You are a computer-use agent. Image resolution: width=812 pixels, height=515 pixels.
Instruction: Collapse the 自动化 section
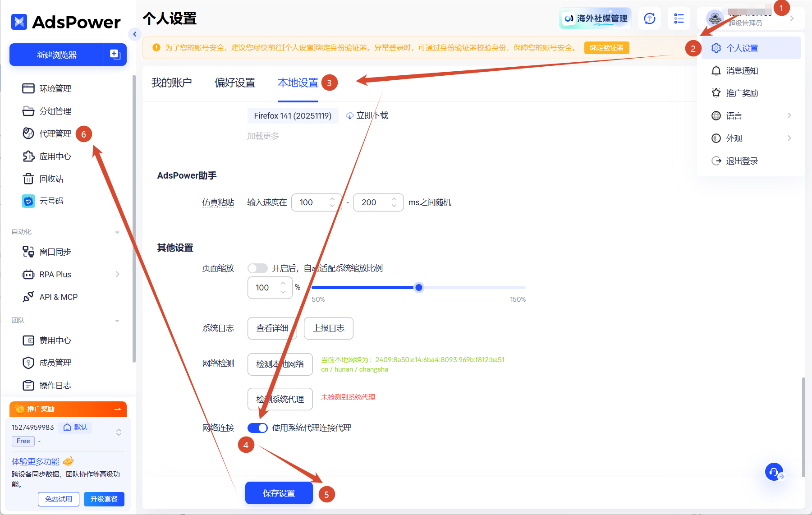pos(117,232)
